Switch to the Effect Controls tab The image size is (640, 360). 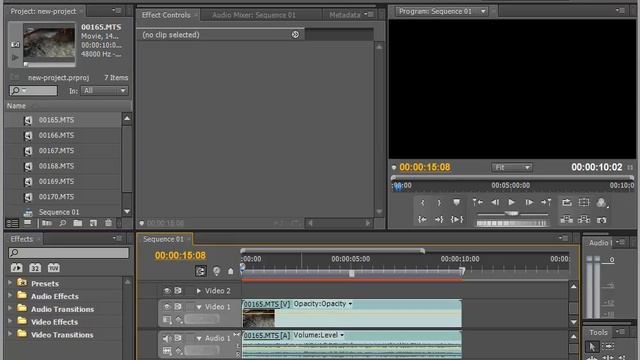point(166,15)
